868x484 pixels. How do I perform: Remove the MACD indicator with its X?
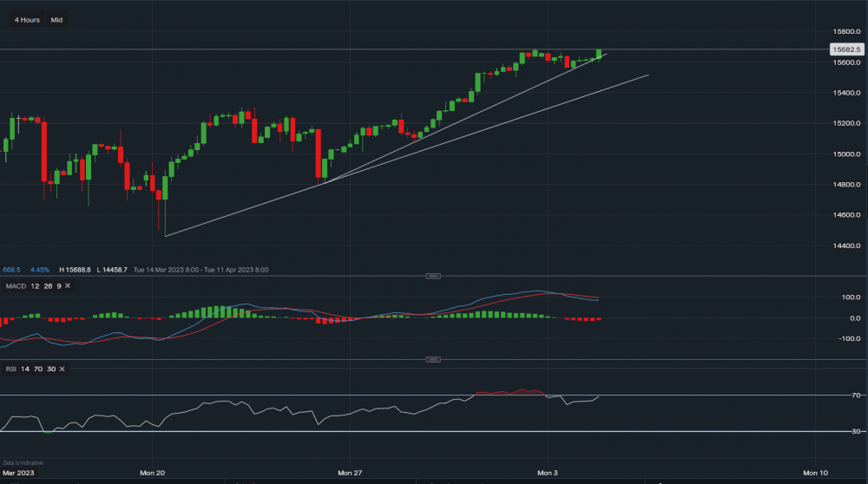click(68, 286)
